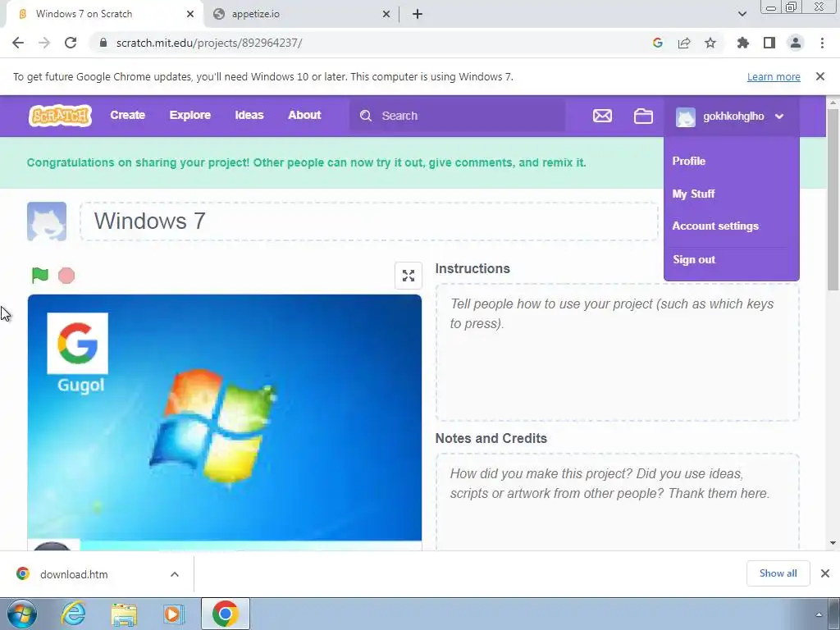Image resolution: width=840 pixels, height=630 pixels.
Task: Click the Chrome icon in the taskbar
Action: click(x=225, y=614)
